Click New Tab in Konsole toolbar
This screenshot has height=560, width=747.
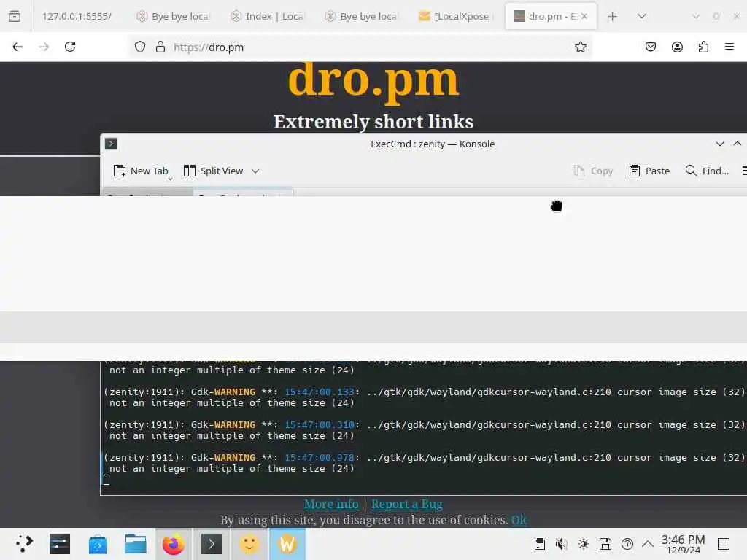pos(141,171)
